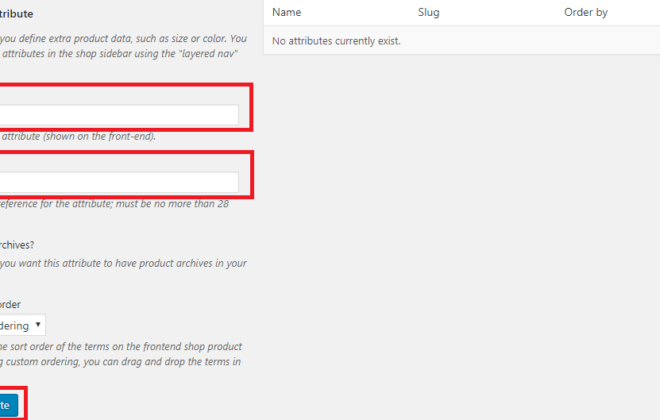Click the attribute Name text field
Viewport: 660px width, 420px height.
[119, 115]
